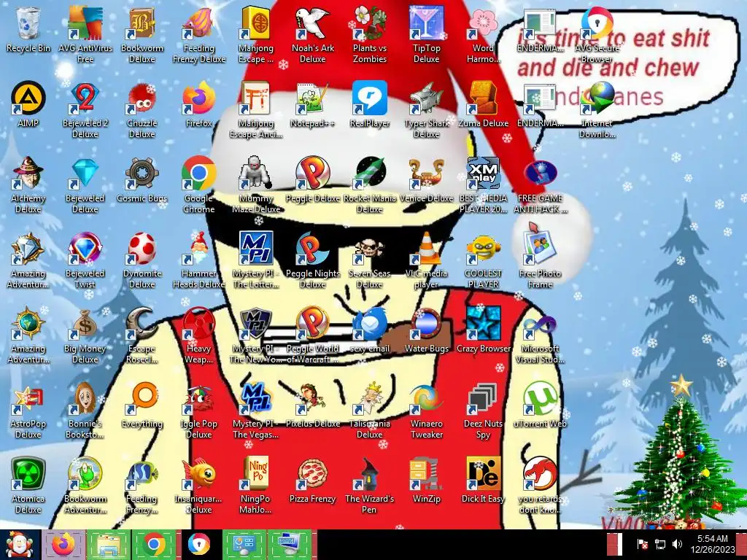Launch Hammer Heads Deluxe icon
Image resolution: width=747 pixels, height=560 pixels.
(x=198, y=260)
